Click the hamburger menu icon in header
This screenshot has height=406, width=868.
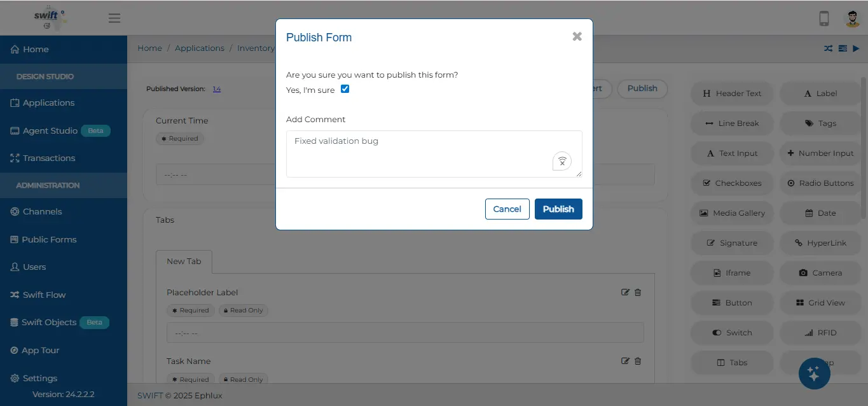[x=114, y=18]
